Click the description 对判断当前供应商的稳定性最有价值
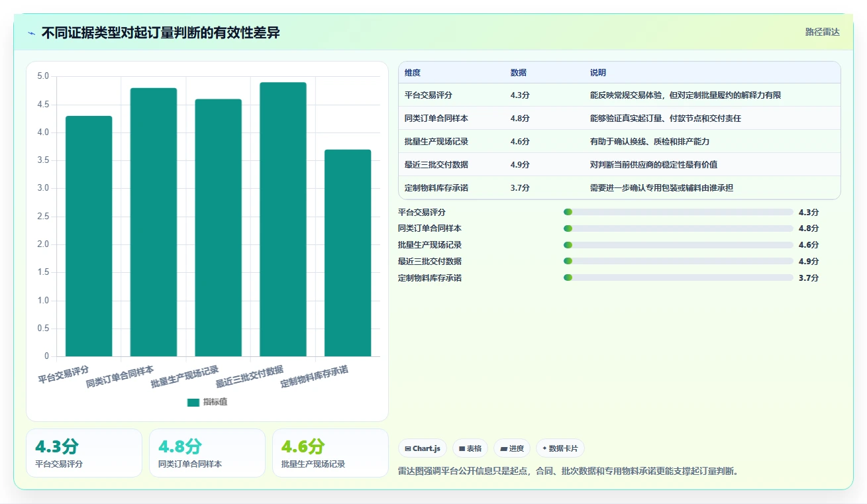The width and height of the screenshot is (867, 504). click(x=654, y=165)
